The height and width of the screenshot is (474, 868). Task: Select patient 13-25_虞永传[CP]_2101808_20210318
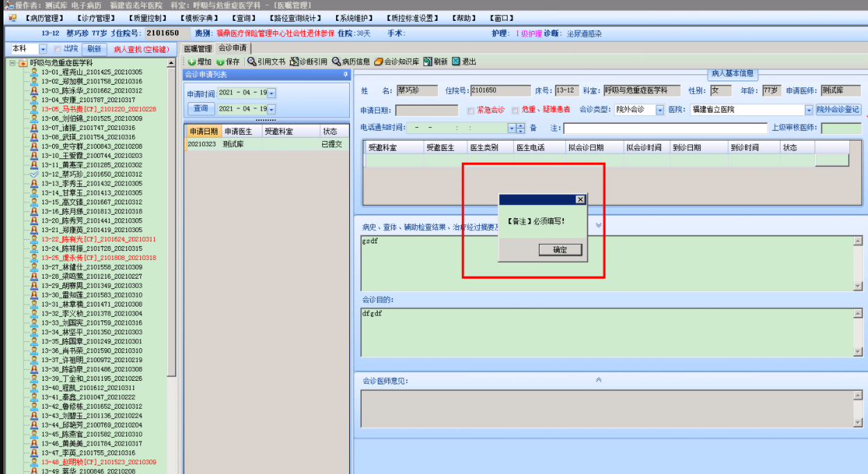pyautogui.click(x=99, y=258)
